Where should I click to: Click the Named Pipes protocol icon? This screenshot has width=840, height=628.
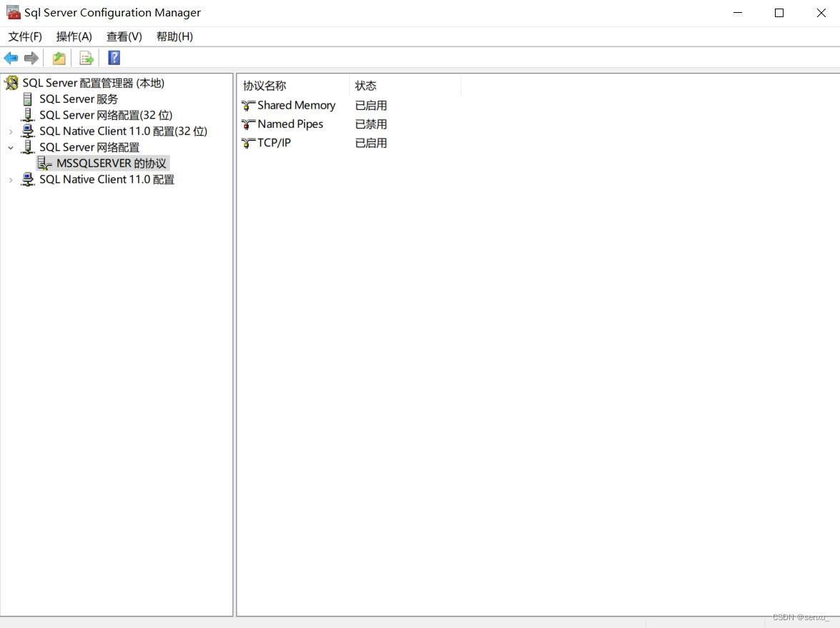(248, 124)
